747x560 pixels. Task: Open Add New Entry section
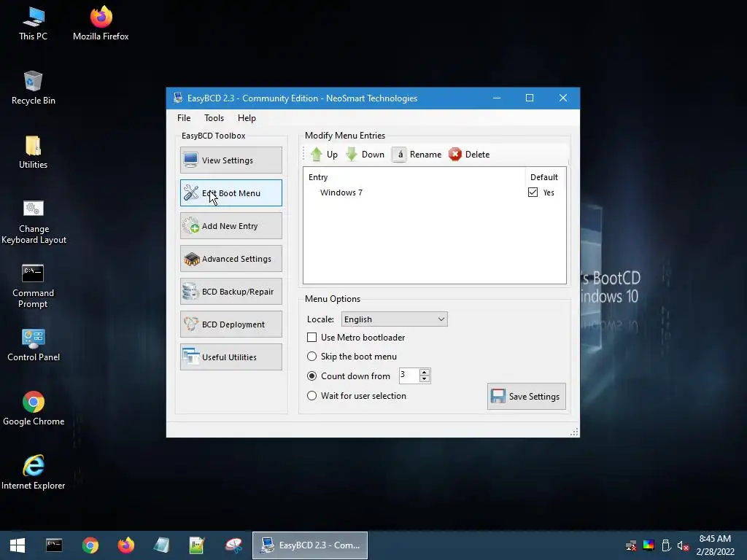[x=231, y=226]
